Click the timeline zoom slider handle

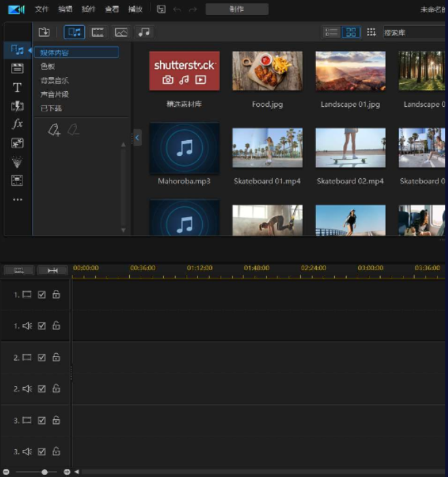pos(45,472)
